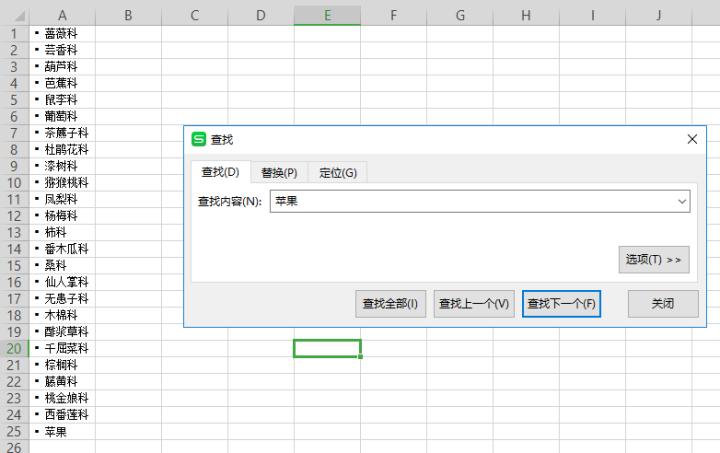The image size is (720, 453).
Task: Click cell containing 番木瓜科
Action: click(x=62, y=249)
